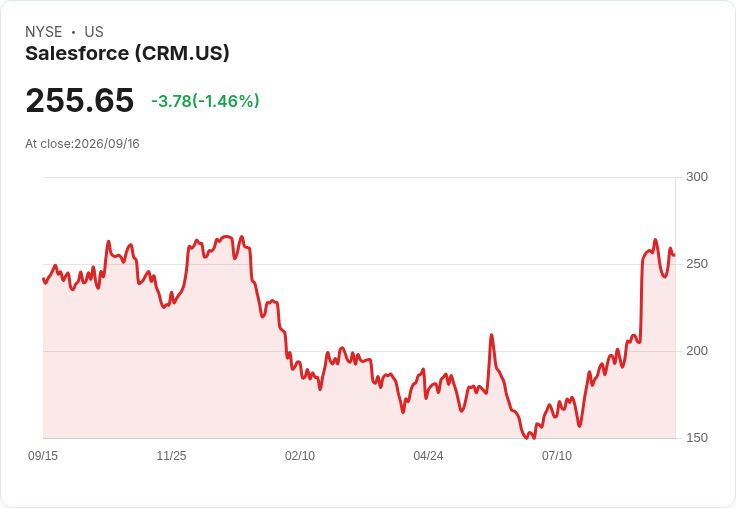Select the 255.65 current price
The height and width of the screenshot is (508, 736).
point(80,100)
